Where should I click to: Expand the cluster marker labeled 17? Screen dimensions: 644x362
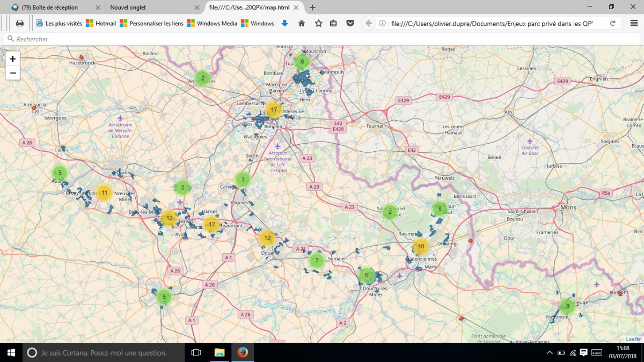point(274,110)
